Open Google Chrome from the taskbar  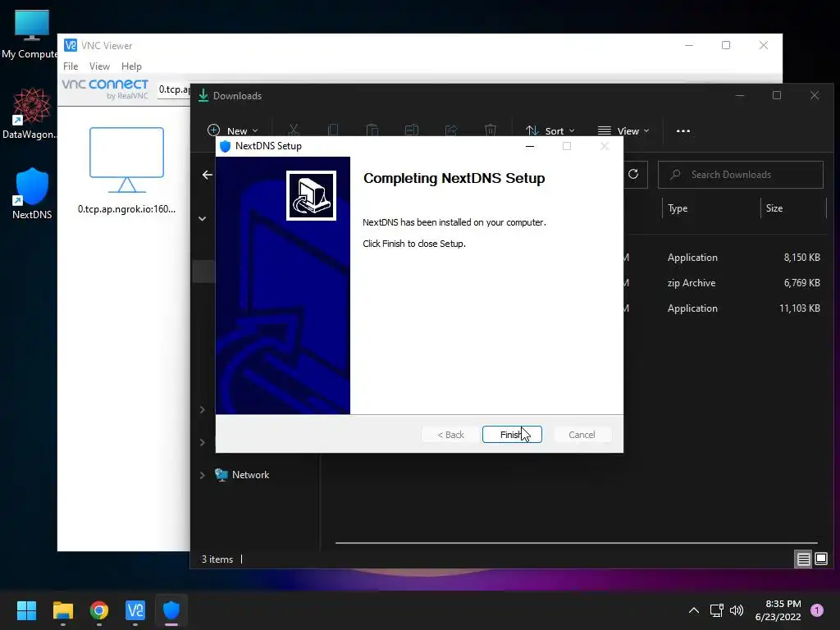click(x=99, y=610)
